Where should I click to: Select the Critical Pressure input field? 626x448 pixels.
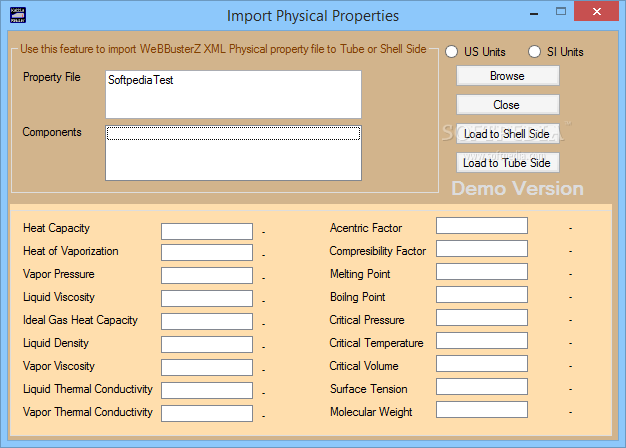click(482, 317)
